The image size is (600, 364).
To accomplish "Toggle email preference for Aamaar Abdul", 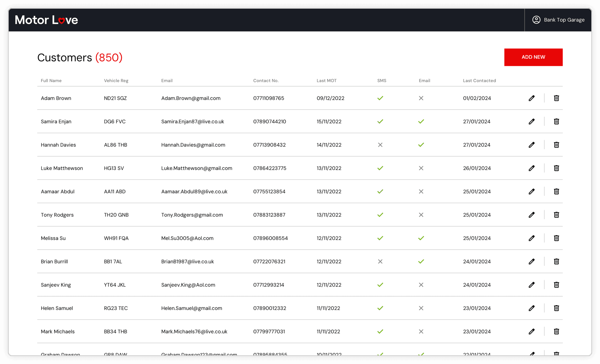I will click(x=421, y=191).
